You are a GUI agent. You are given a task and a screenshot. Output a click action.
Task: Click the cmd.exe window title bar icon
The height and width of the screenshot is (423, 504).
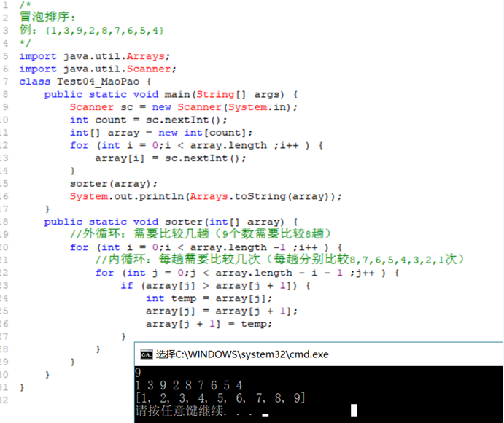[147, 354]
